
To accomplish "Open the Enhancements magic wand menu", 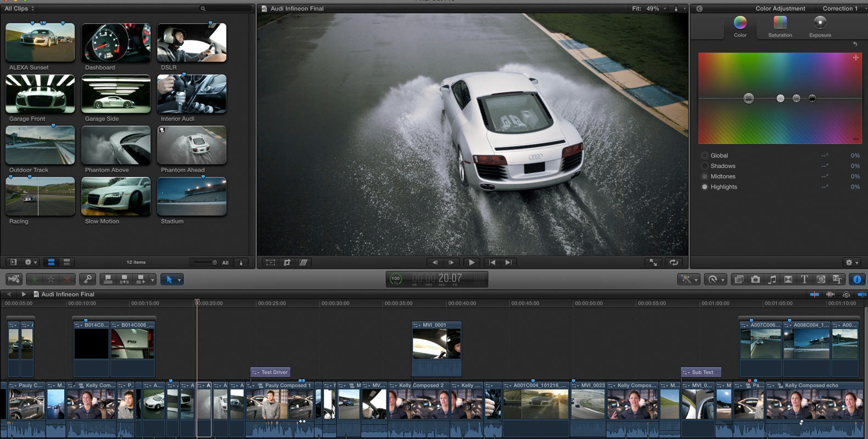I will click(x=688, y=279).
